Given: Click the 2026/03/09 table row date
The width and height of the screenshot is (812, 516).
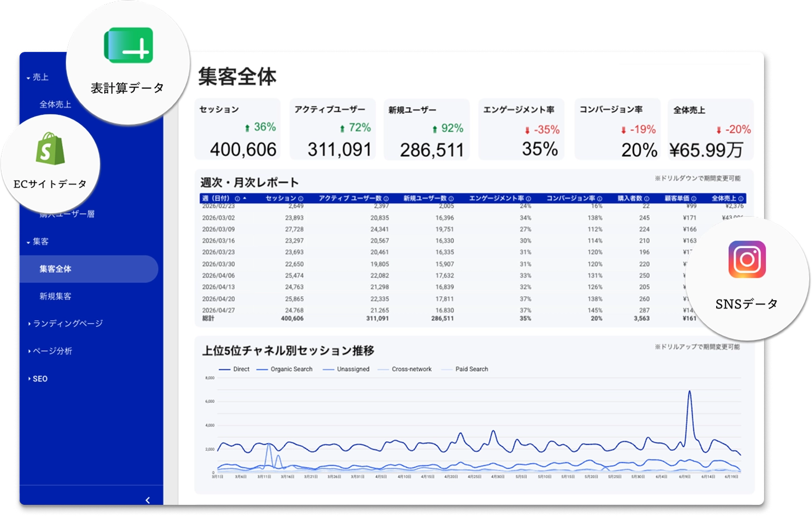Looking at the screenshot, I should click(x=218, y=229).
